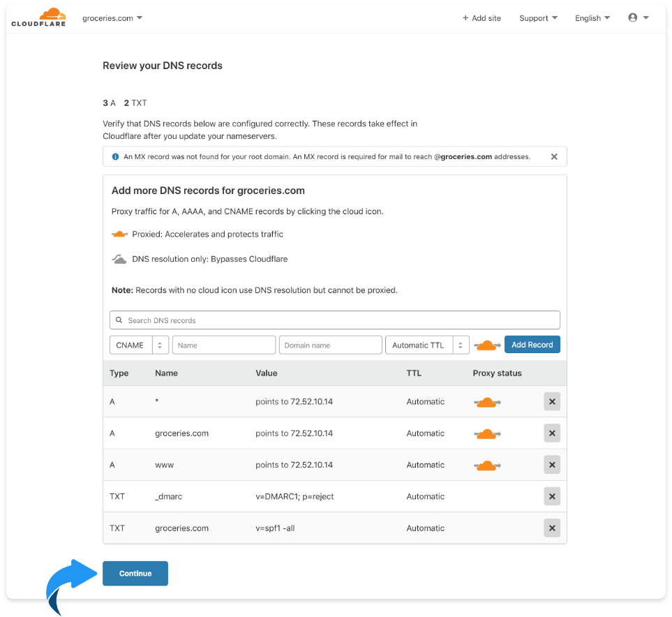Click the 2 TXT record count
The image size is (672, 617).
coord(135,103)
